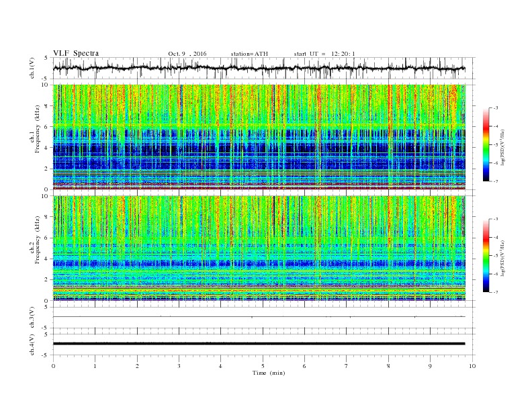Select the date text "Oct. 9 , 2016"
Screen dimensions: 532x411
pyautogui.click(x=187, y=54)
